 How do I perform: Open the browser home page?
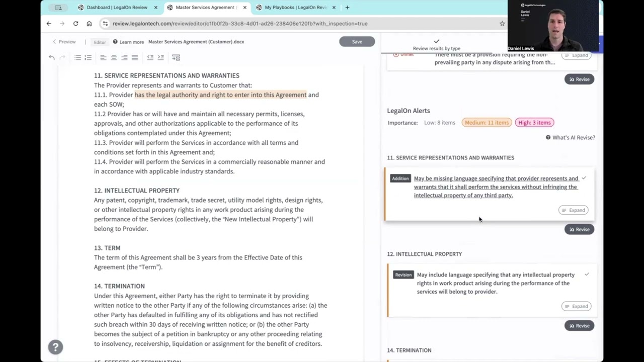[x=89, y=24]
